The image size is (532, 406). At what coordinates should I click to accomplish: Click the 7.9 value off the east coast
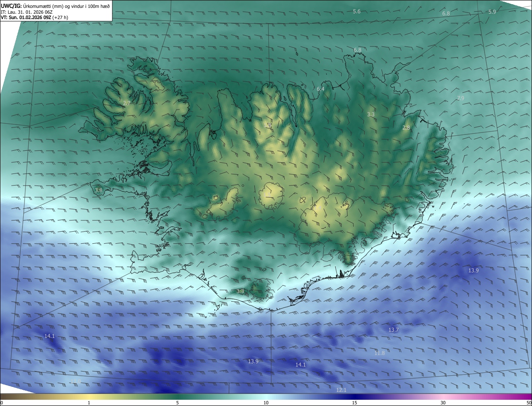pyautogui.click(x=460, y=98)
